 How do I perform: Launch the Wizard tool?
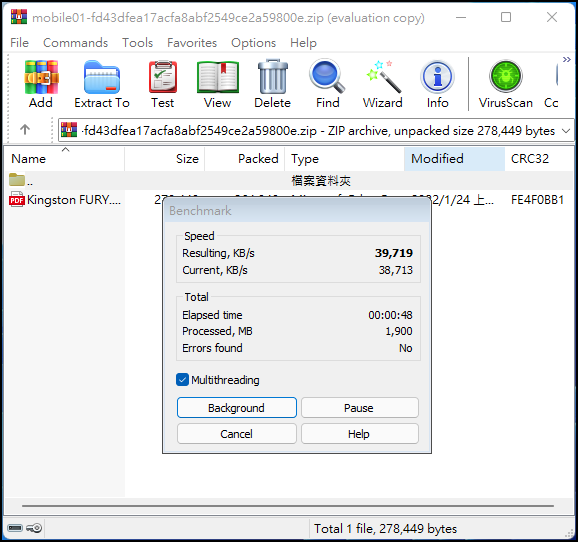pyautogui.click(x=383, y=76)
